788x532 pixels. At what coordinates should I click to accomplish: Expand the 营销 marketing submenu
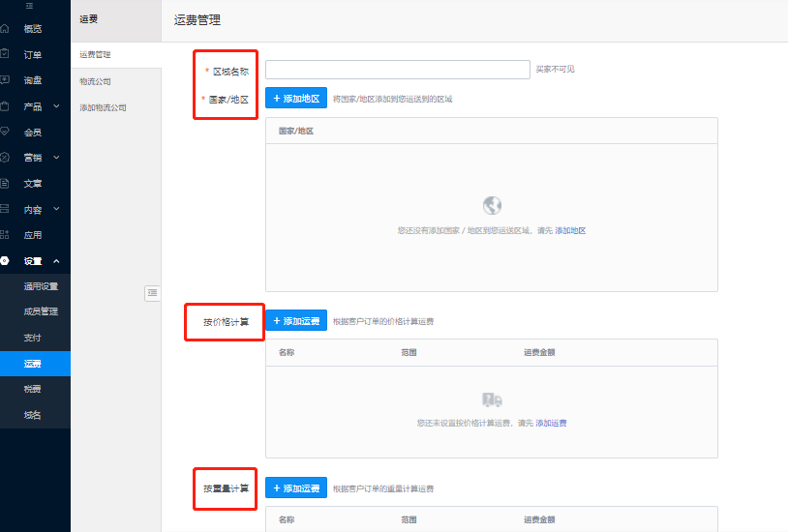click(x=56, y=158)
